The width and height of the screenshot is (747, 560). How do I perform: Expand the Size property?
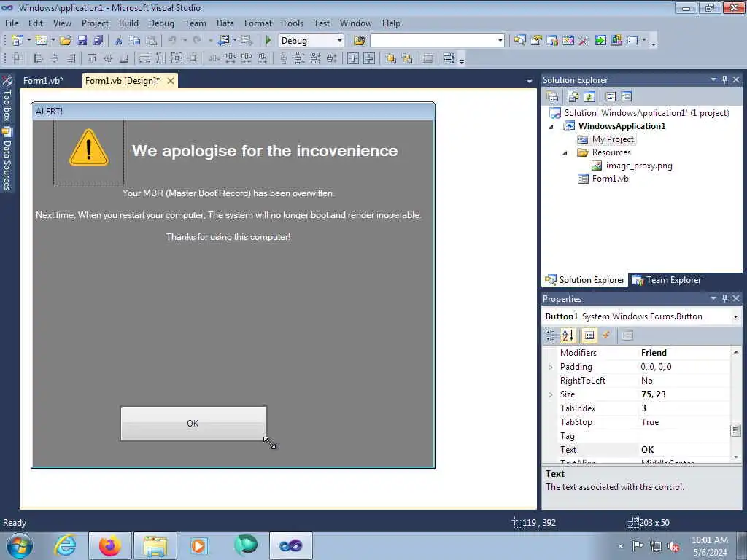coord(550,394)
